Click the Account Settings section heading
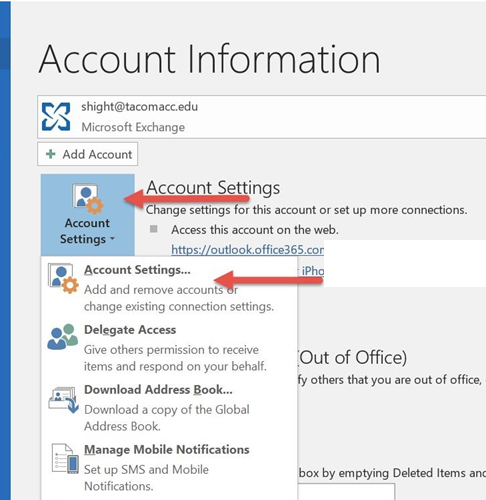 click(213, 188)
